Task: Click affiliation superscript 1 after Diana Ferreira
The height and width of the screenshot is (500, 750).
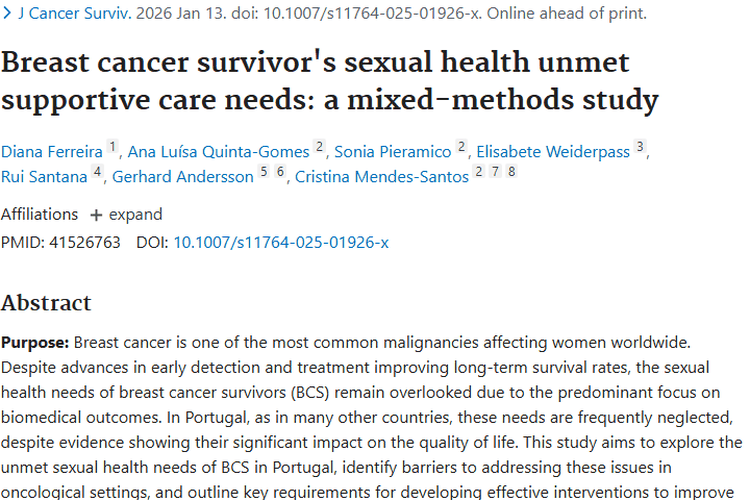Action: 113,147
